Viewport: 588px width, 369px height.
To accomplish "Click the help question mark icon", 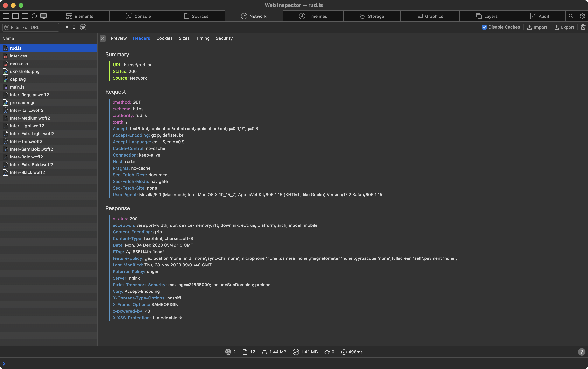I will (x=581, y=352).
